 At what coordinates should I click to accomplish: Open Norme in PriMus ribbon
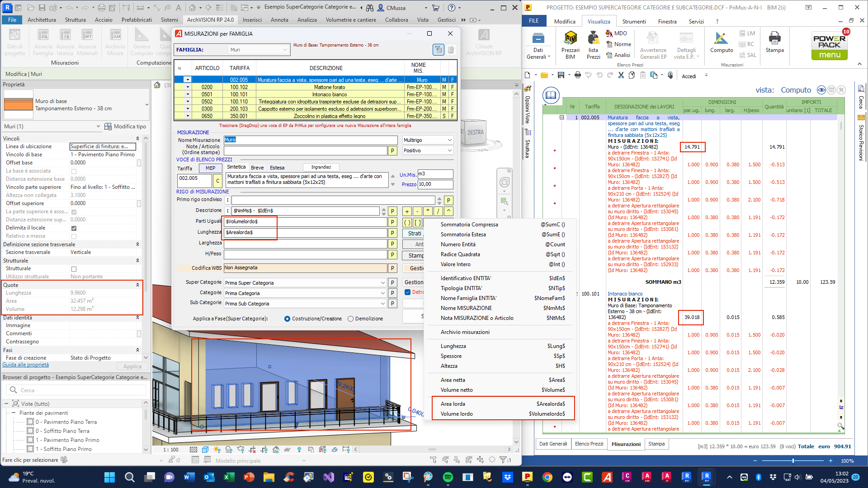(x=618, y=44)
